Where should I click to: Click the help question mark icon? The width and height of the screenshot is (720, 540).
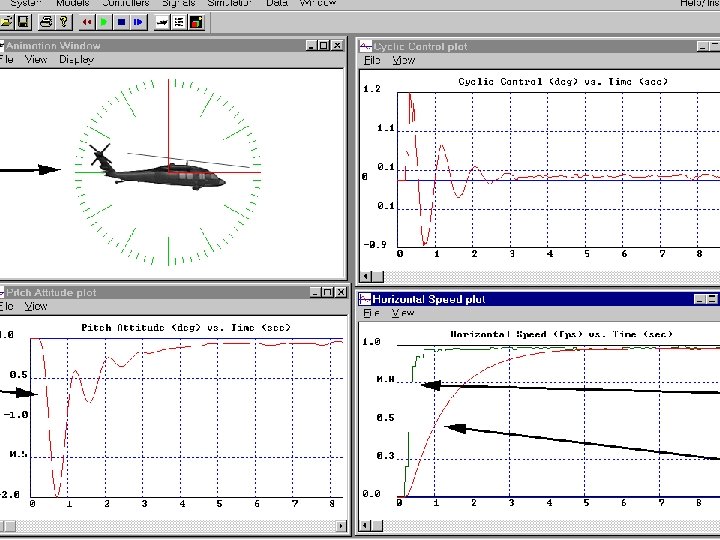[x=64, y=21]
